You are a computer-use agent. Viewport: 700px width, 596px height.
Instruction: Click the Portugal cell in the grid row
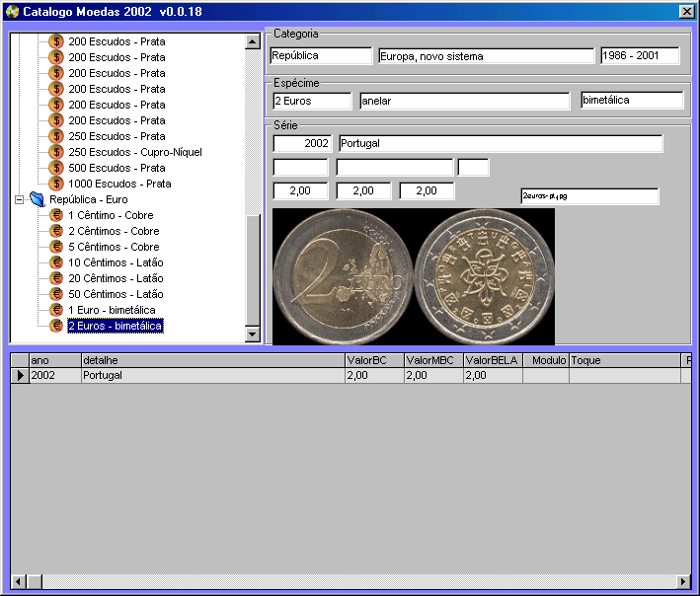213,376
